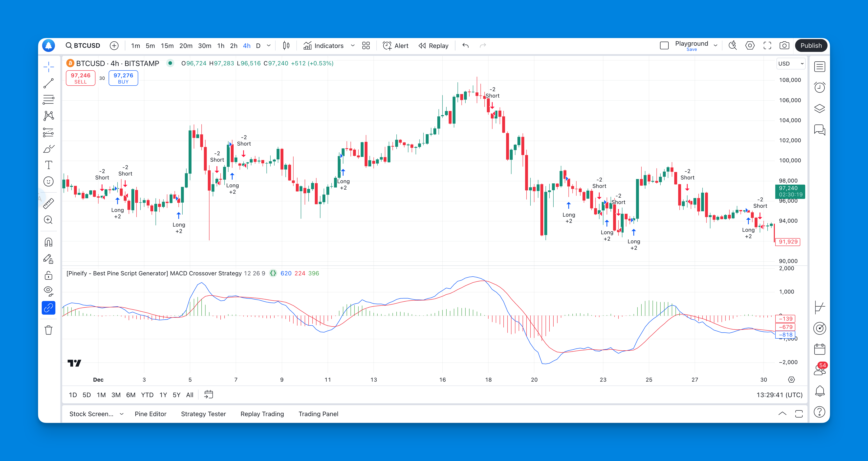Toggle stay in drawing mode
The height and width of the screenshot is (461, 868).
[49, 259]
